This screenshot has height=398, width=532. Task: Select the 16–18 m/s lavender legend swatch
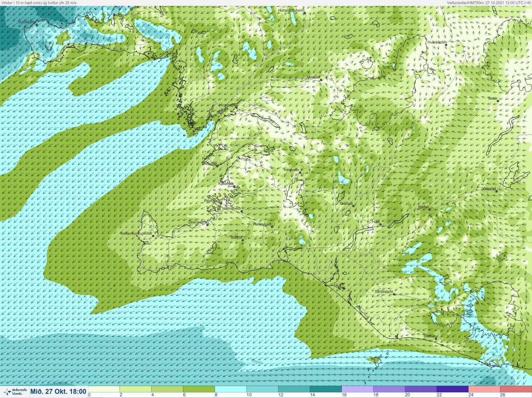357,389
